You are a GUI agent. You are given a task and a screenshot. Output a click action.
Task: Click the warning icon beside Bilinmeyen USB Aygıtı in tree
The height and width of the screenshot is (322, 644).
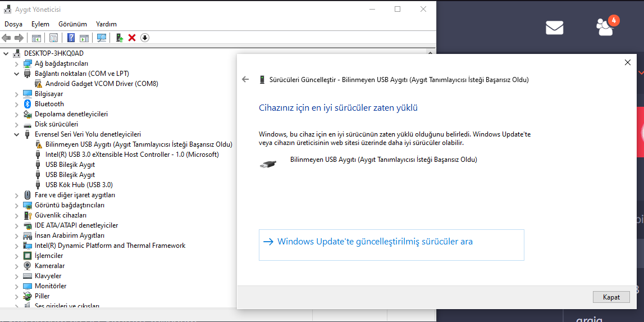[x=39, y=144]
